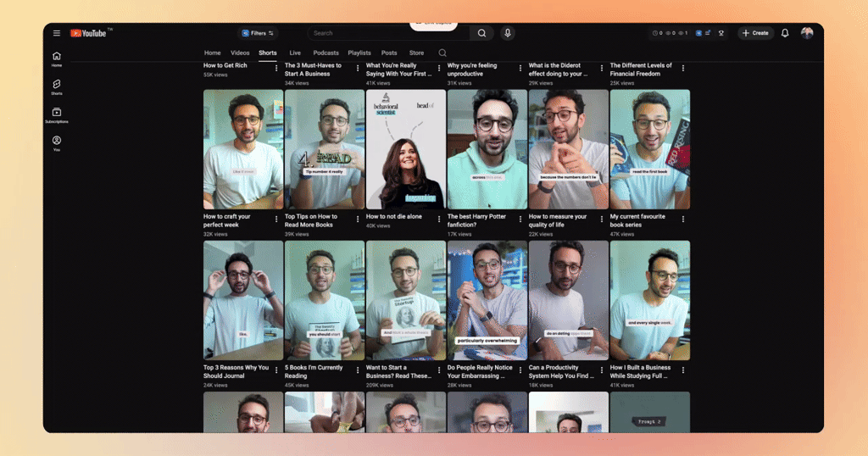Open the title Top Tips on How to Read More Books
The image size is (868, 456).
[310, 221]
